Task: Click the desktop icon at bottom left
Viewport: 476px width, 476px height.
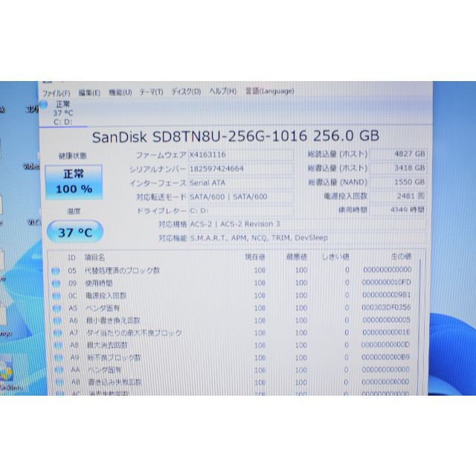Action: [7, 373]
